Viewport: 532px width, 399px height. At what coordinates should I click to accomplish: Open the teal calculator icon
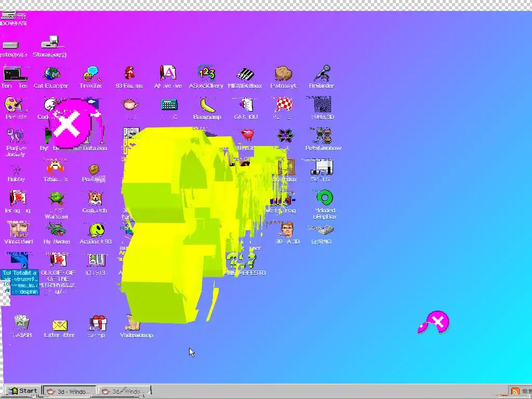(169, 104)
